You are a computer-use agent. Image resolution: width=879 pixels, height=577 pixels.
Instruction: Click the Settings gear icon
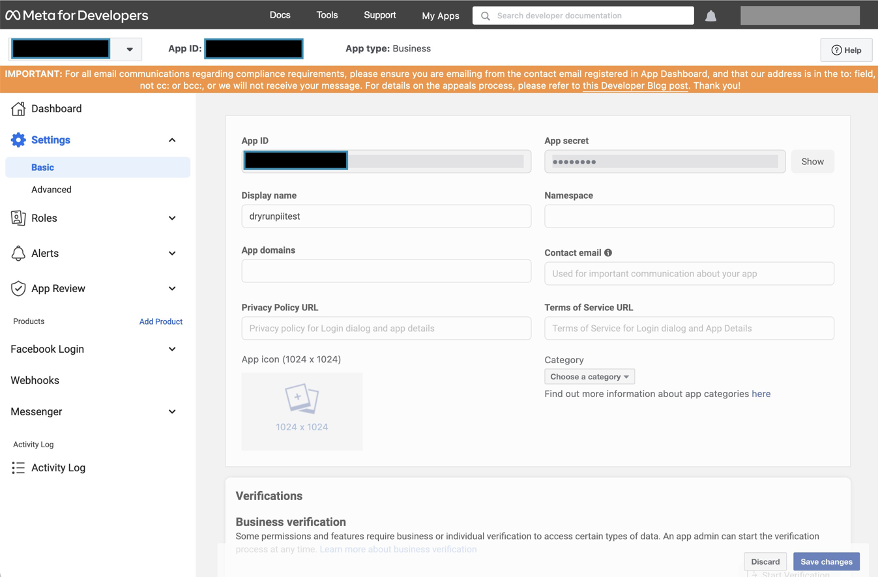[18, 140]
